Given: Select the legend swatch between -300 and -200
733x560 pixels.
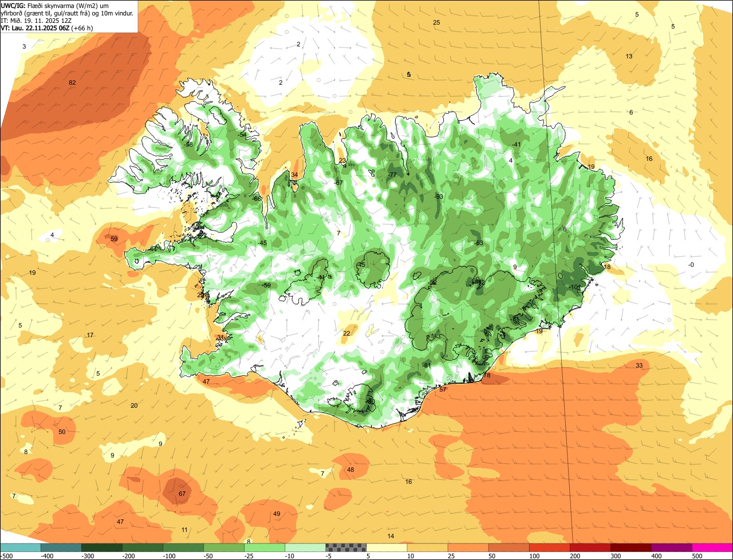Looking at the screenshot, I should [x=102, y=547].
